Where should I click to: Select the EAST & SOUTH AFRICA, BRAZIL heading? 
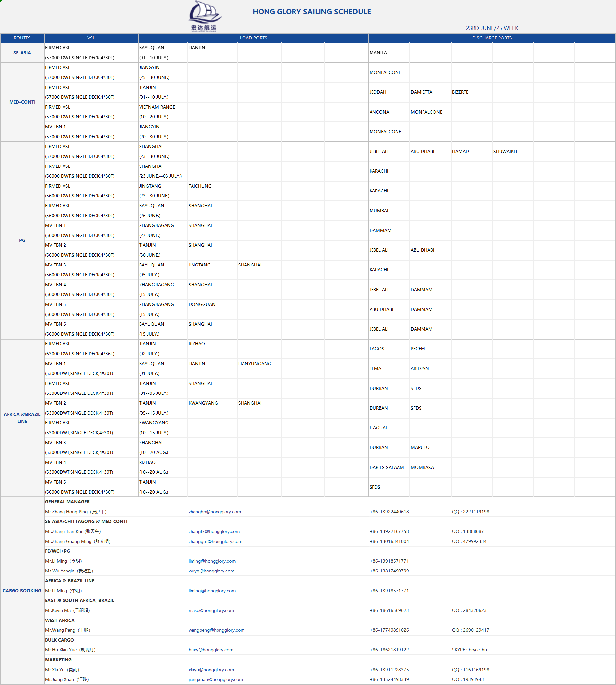tap(80, 600)
